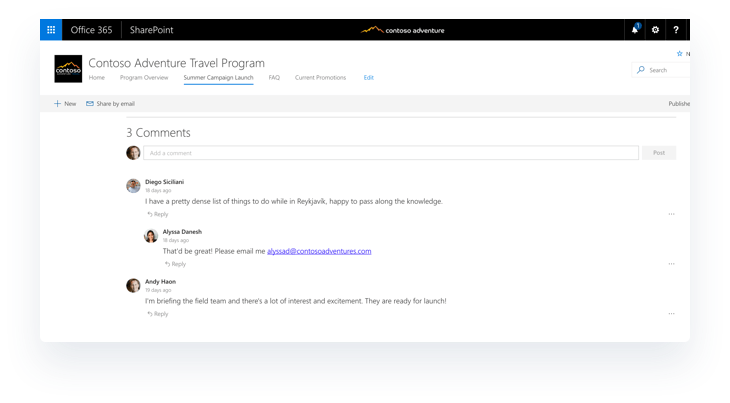Open the alyssad@contosoadventures.com email link
Screen dimensions: 730x403
[319, 251]
